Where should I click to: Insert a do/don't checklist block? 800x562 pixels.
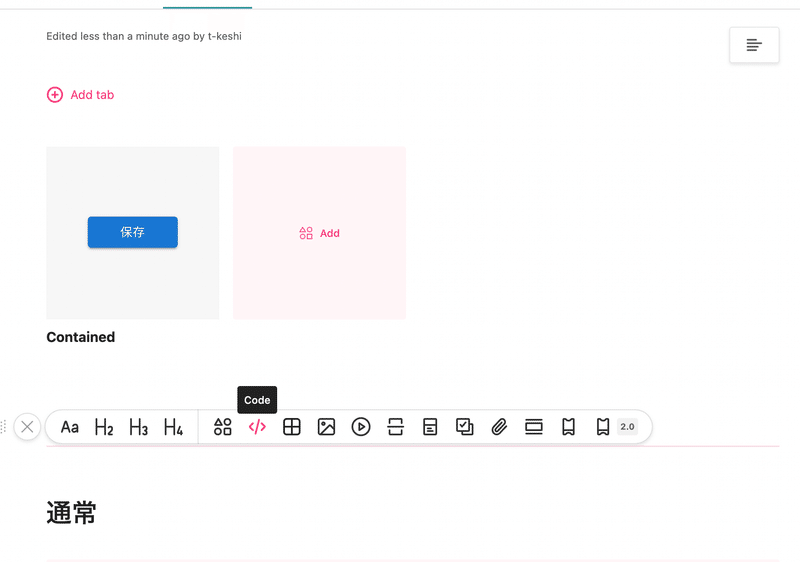[465, 427]
